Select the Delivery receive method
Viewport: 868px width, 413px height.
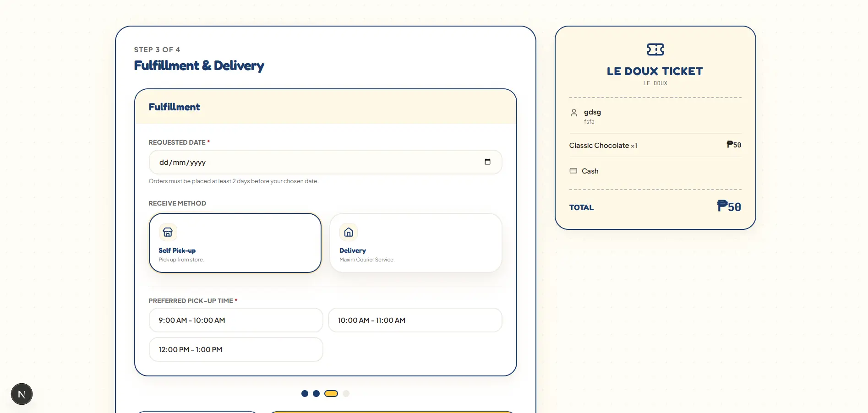tap(416, 243)
